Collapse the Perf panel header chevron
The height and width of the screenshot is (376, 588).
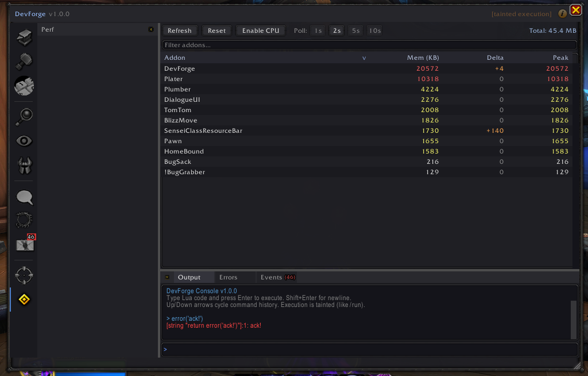151,29
